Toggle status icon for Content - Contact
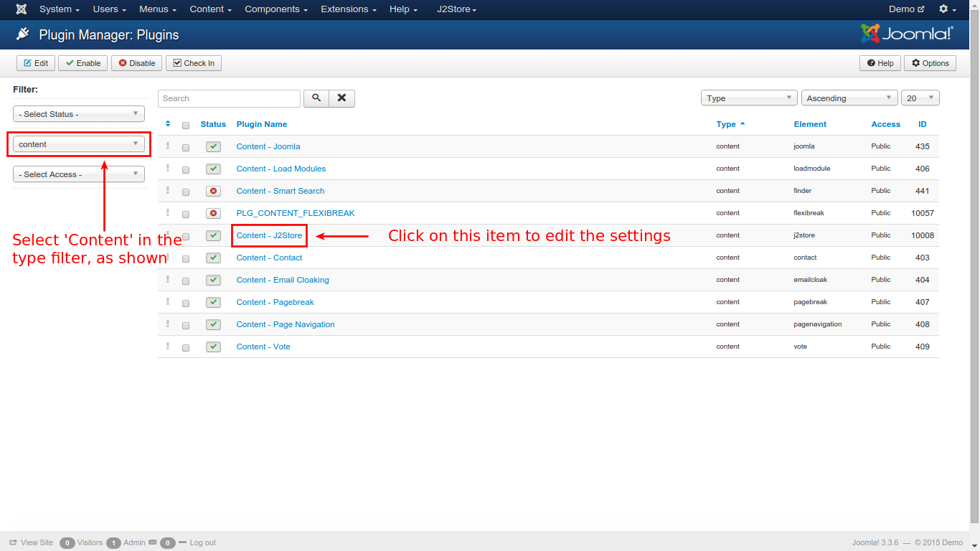Image resolution: width=980 pixels, height=551 pixels. [213, 258]
